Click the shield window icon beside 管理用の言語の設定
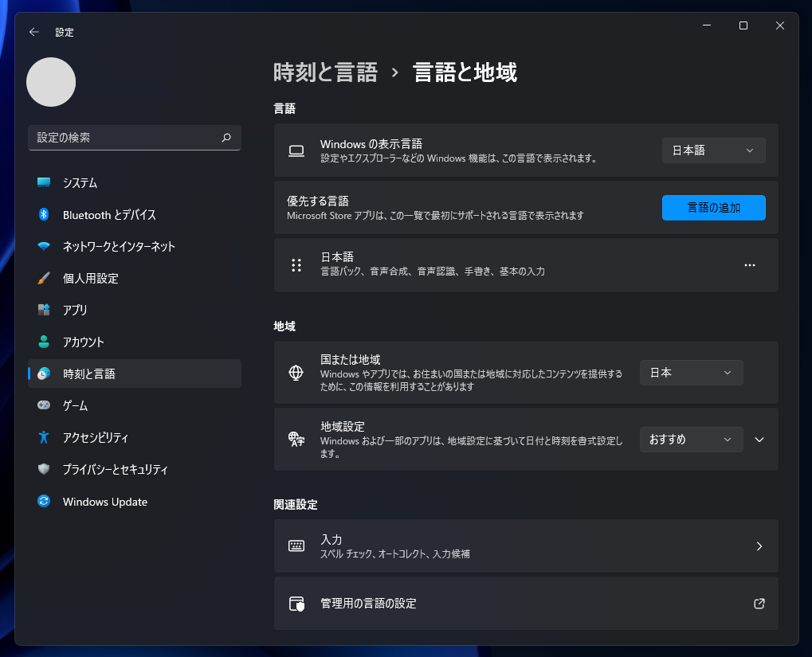The width and height of the screenshot is (812, 657). (x=296, y=604)
